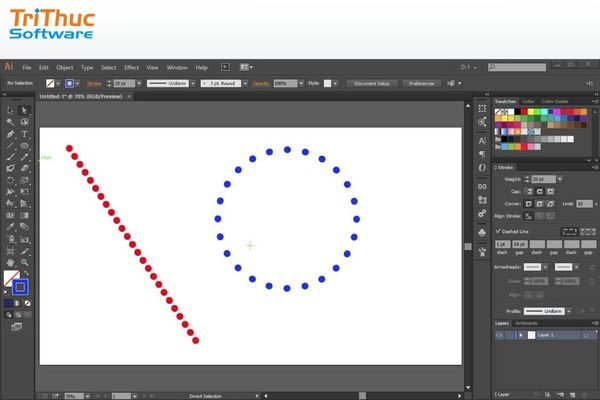Viewport: 600px width, 400px height.
Task: Select the Direct Selection tool
Action: [x=24, y=111]
